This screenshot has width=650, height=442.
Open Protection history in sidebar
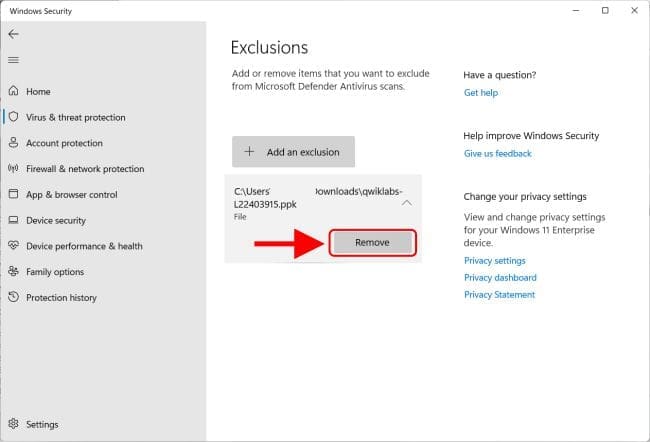pos(61,297)
